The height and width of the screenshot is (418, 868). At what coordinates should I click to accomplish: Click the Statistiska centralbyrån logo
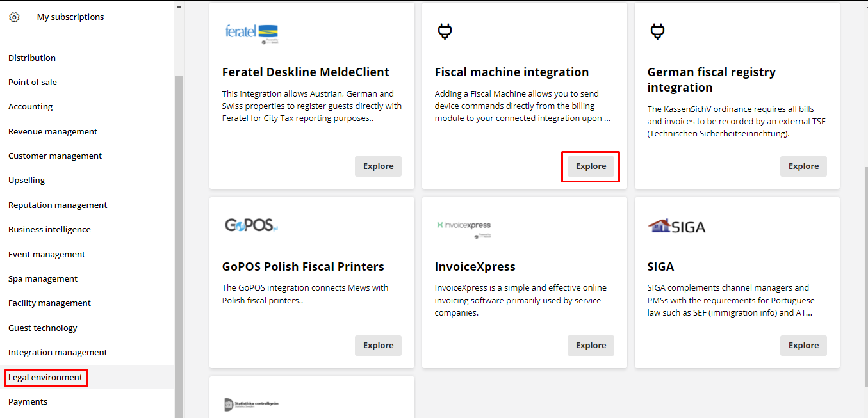[x=251, y=405]
